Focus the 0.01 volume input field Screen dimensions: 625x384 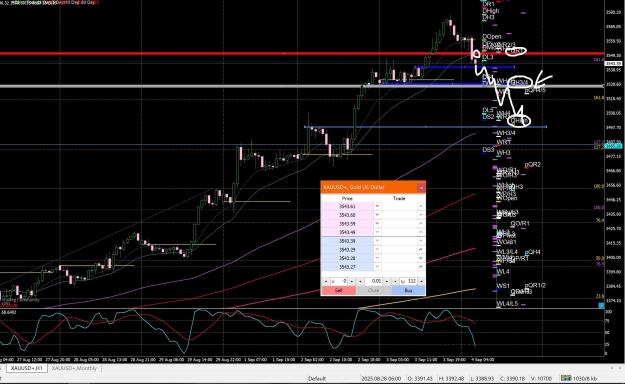point(373,281)
